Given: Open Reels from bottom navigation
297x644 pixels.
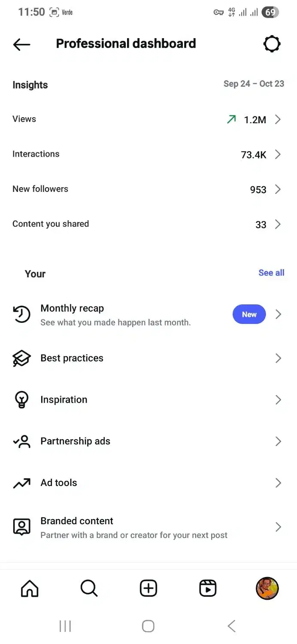Looking at the screenshot, I should (x=208, y=588).
